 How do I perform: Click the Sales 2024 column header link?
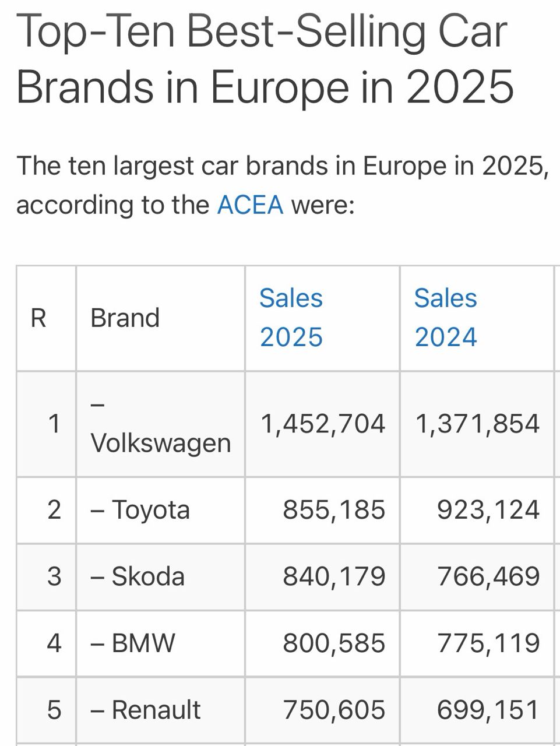point(446,318)
